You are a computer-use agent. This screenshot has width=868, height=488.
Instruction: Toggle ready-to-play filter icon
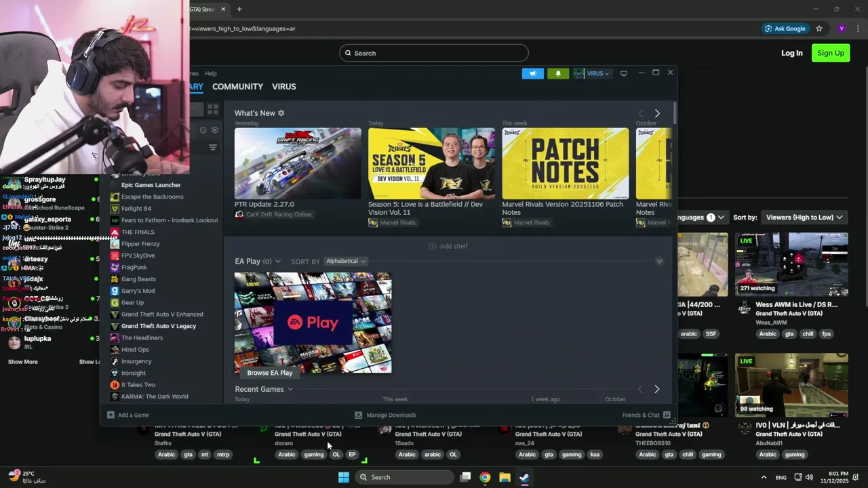(x=214, y=129)
